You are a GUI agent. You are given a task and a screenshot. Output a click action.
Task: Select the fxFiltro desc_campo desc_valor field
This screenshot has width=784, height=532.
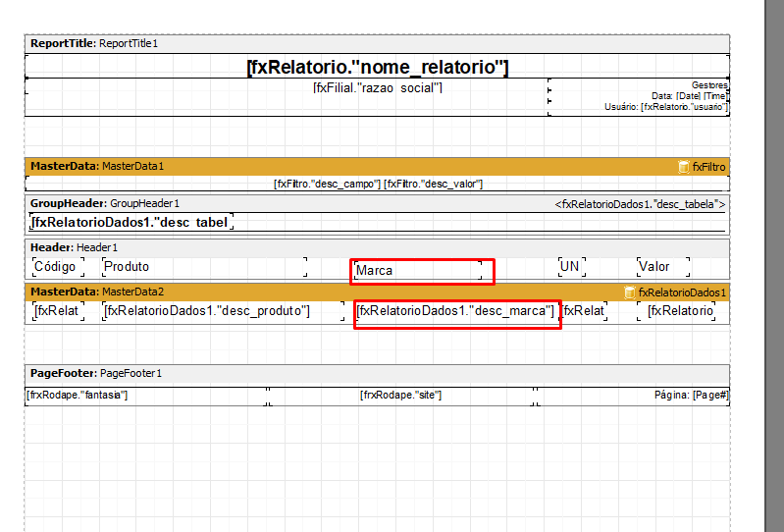point(378,184)
